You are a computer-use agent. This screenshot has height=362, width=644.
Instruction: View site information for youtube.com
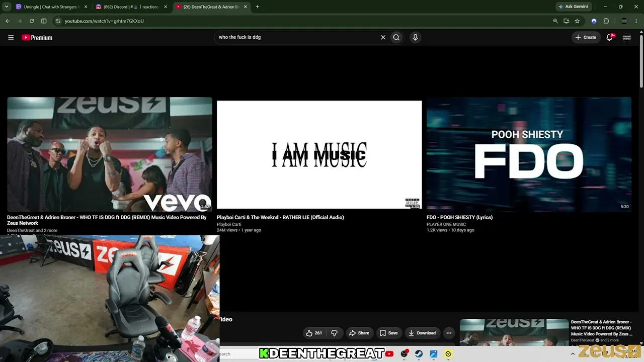click(58, 21)
